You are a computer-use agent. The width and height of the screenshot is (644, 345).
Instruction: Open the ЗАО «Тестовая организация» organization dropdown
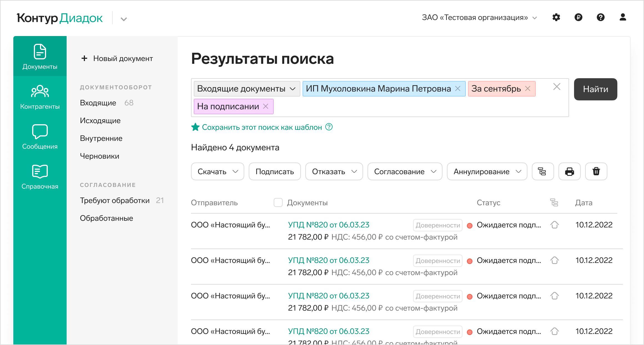(479, 18)
